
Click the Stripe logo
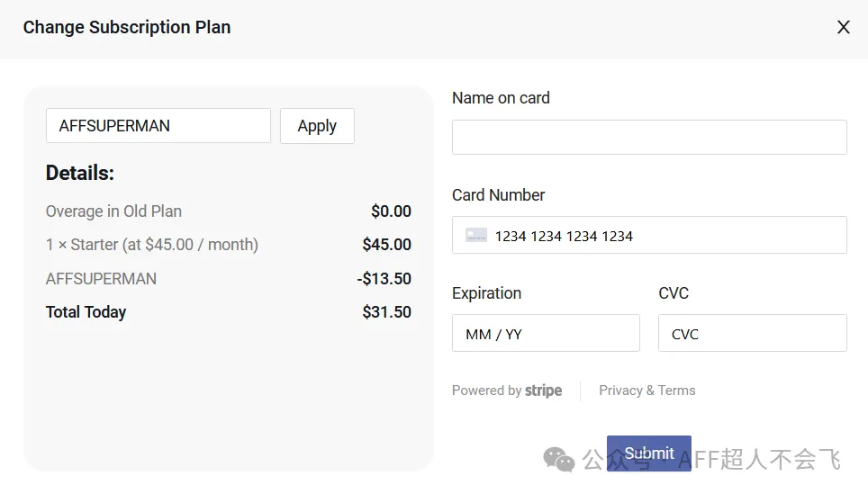(544, 391)
